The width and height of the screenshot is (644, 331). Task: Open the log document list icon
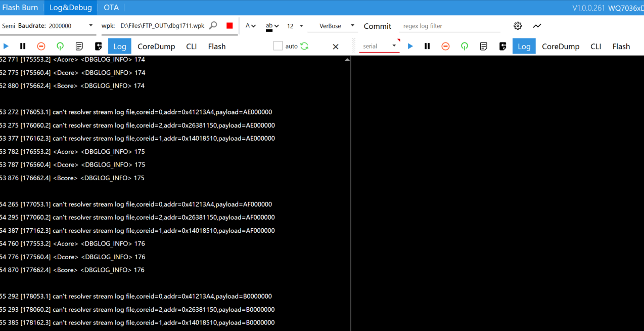(79, 46)
